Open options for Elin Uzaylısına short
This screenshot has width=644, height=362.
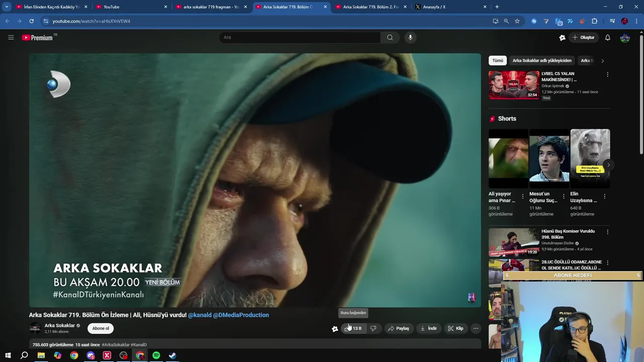coord(605,197)
